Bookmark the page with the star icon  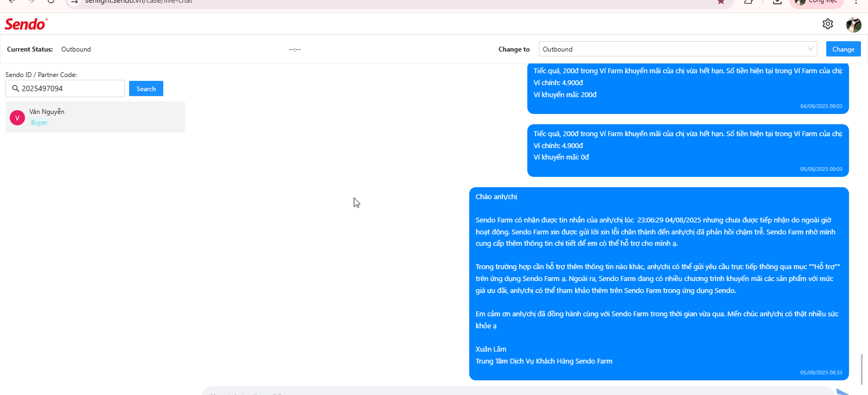pyautogui.click(x=721, y=2)
